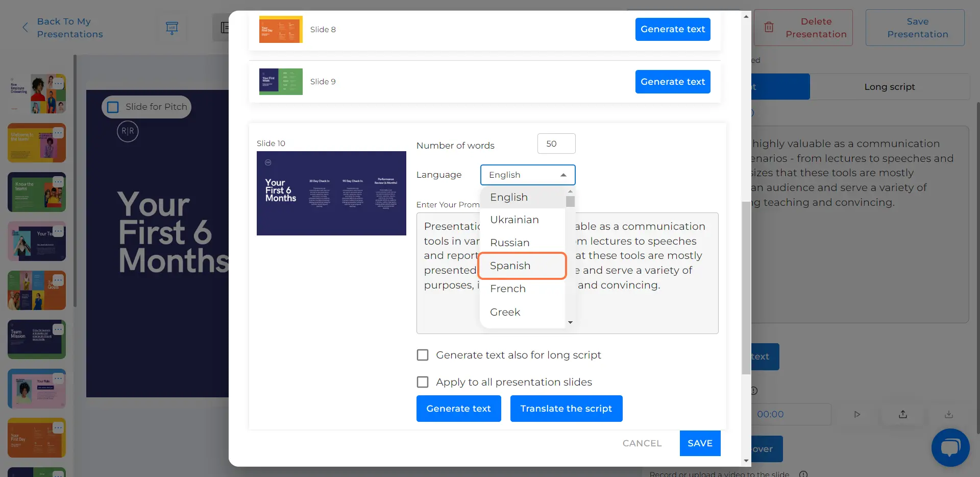The image size is (980, 477).
Task: Click the presentation projector icon in the top toolbar
Action: tap(172, 28)
